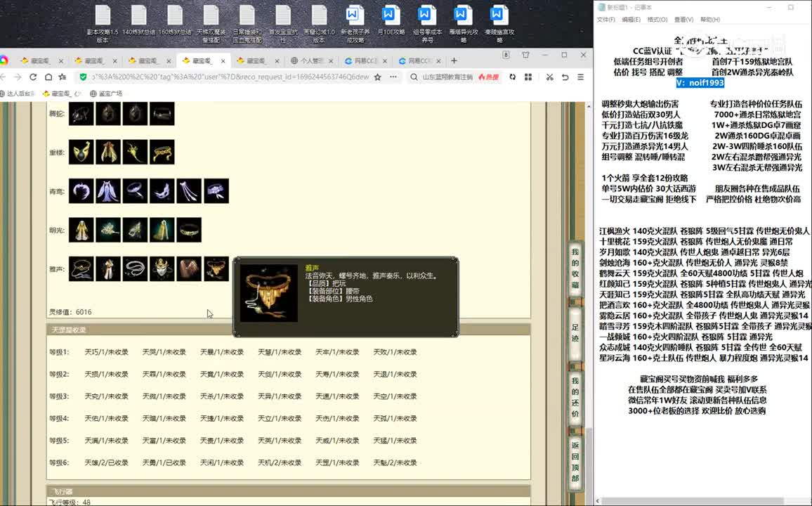Open the 160炼狱总结 desktop file
This screenshot has width=812, height=506.
click(175, 20)
